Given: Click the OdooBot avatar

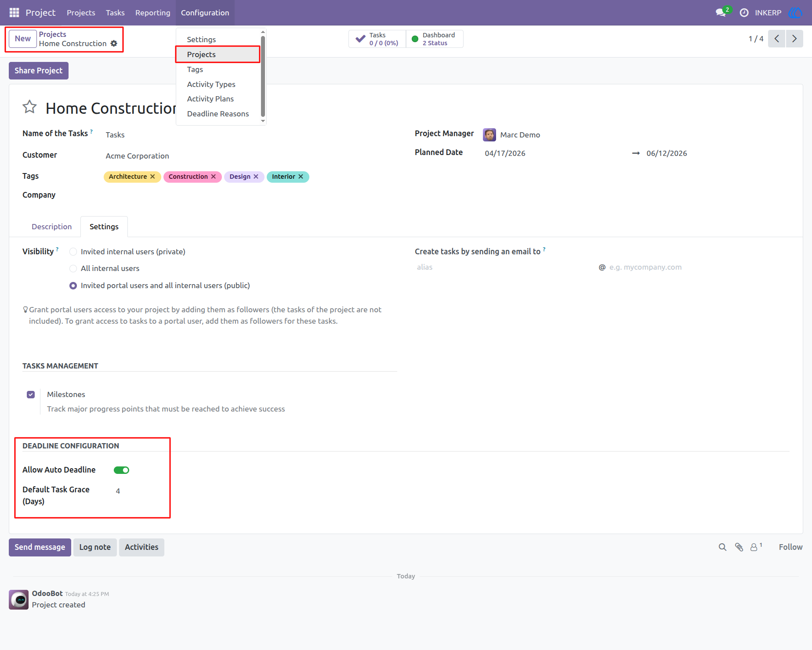Looking at the screenshot, I should click(19, 599).
